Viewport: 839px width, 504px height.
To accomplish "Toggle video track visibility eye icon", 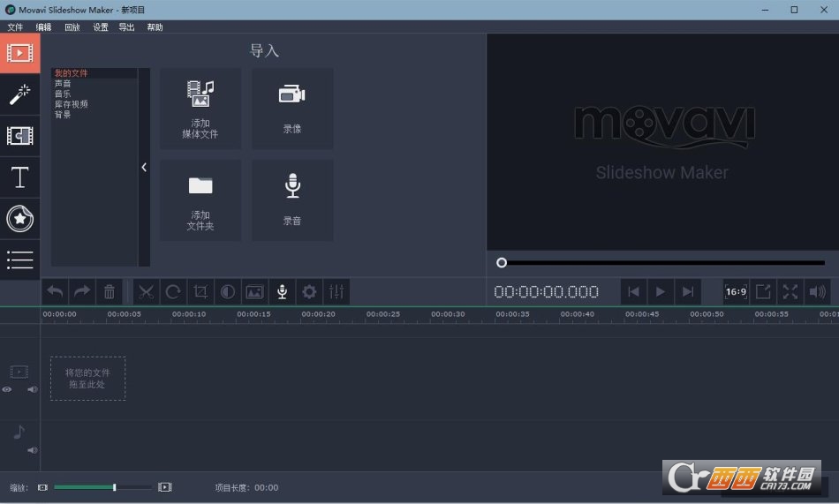I will coord(7,389).
